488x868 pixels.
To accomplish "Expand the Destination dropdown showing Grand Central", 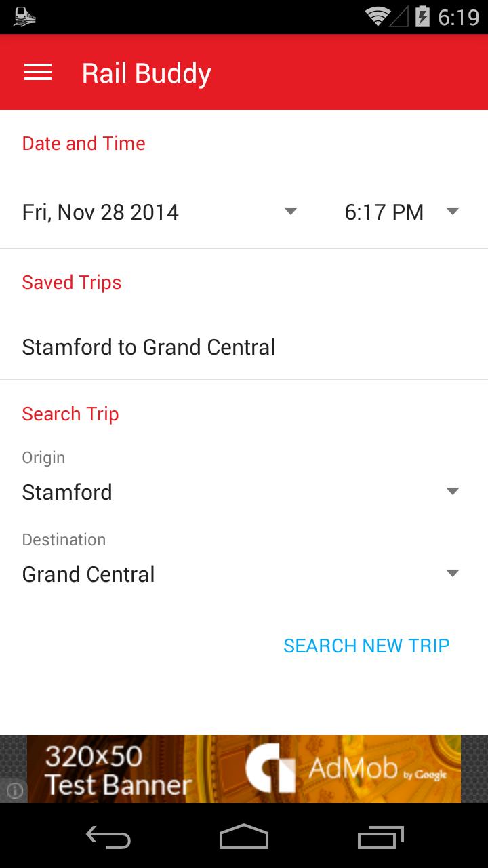I will (x=241, y=574).
